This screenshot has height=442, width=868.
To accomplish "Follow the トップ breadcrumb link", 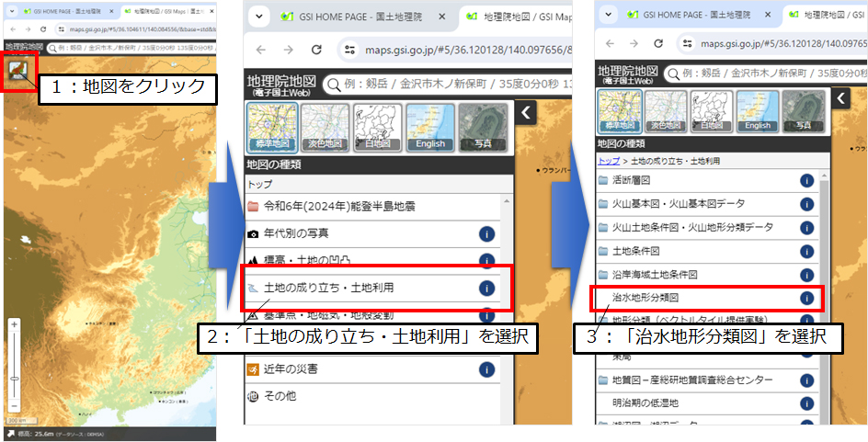I will point(609,161).
